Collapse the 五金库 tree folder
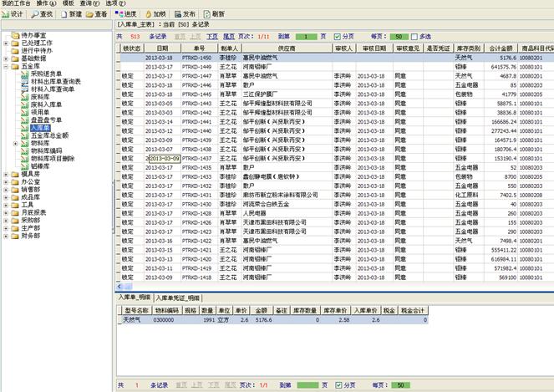 tap(5, 65)
